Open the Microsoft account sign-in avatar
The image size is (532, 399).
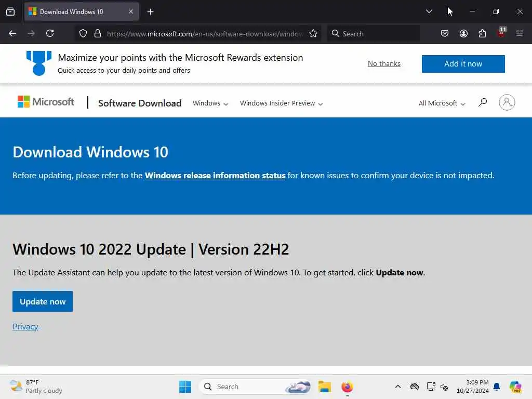[x=507, y=102]
